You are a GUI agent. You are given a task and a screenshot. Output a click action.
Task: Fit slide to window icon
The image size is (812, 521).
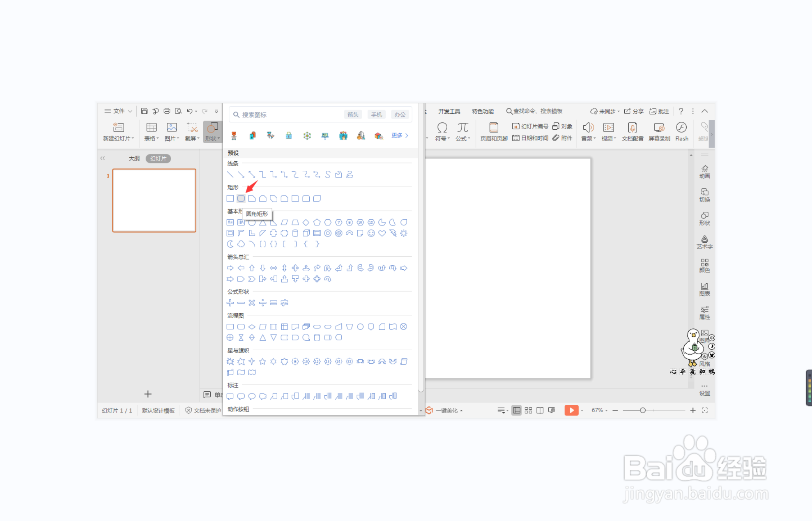click(705, 410)
